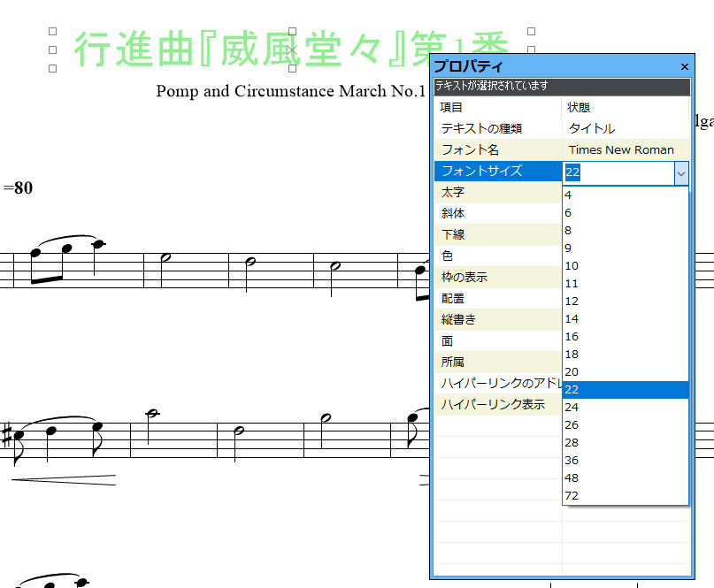Select the 斜体 property row
This screenshot has height=588, width=714.
coord(498,213)
